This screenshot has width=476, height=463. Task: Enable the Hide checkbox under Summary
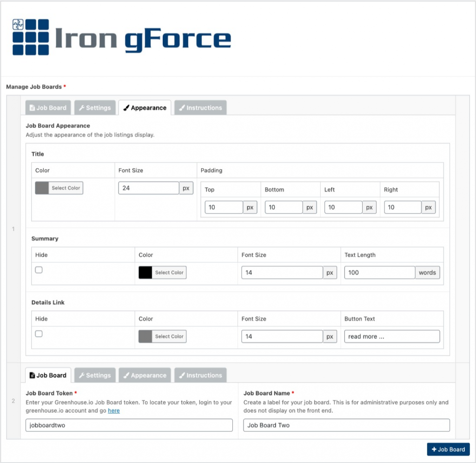[39, 269]
